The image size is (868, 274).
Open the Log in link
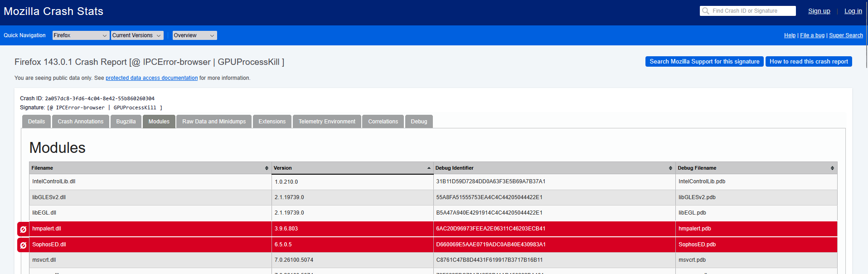853,11
